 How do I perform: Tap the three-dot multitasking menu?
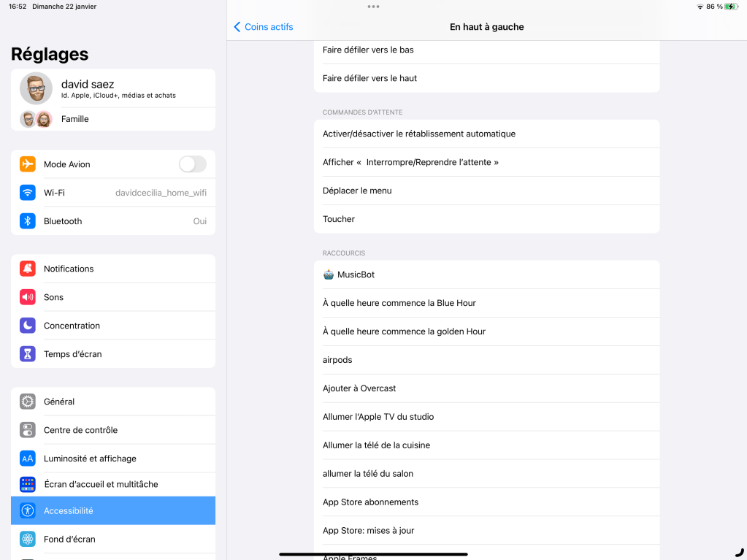click(x=373, y=7)
